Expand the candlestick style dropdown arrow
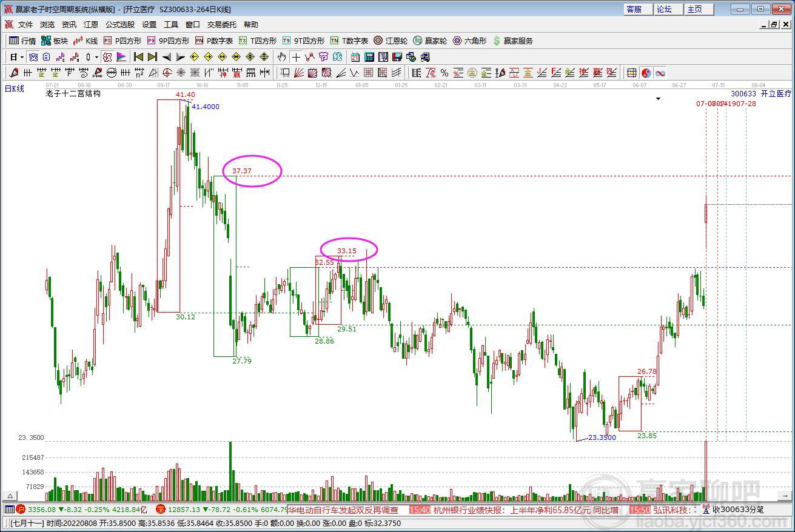This screenshot has width=795, height=532. [x=96, y=57]
